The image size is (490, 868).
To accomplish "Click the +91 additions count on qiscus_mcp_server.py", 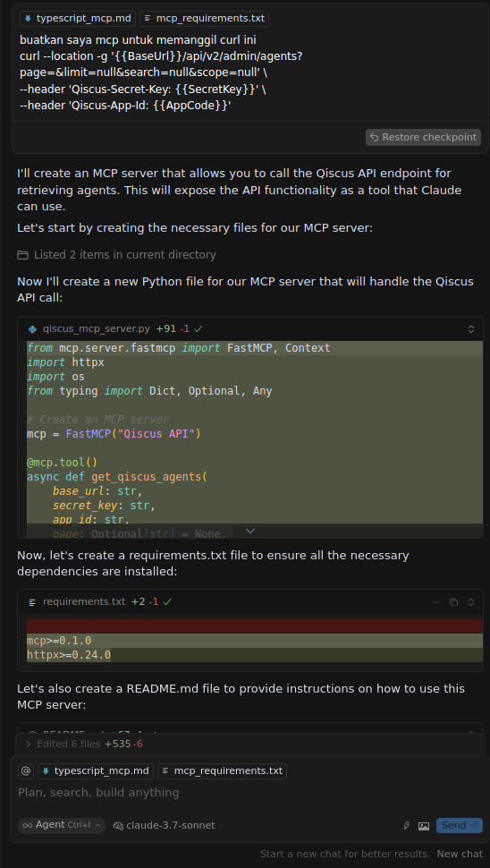I will pyautogui.click(x=166, y=328).
